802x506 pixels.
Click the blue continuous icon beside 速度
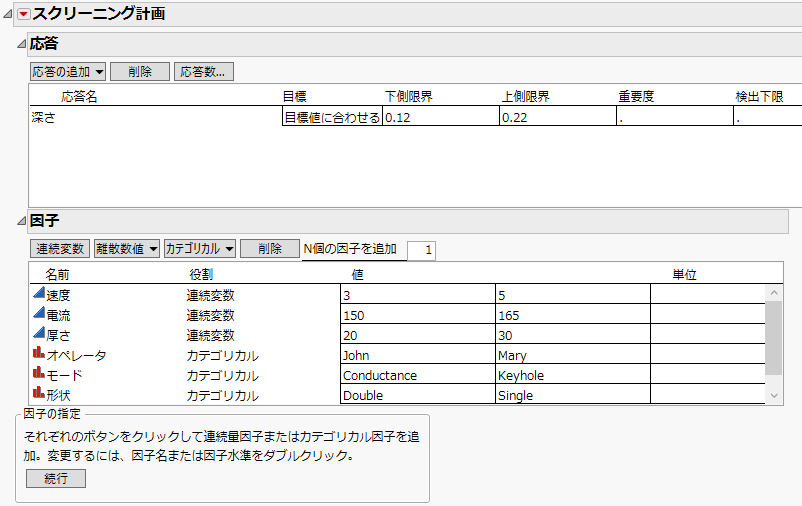pos(39,293)
